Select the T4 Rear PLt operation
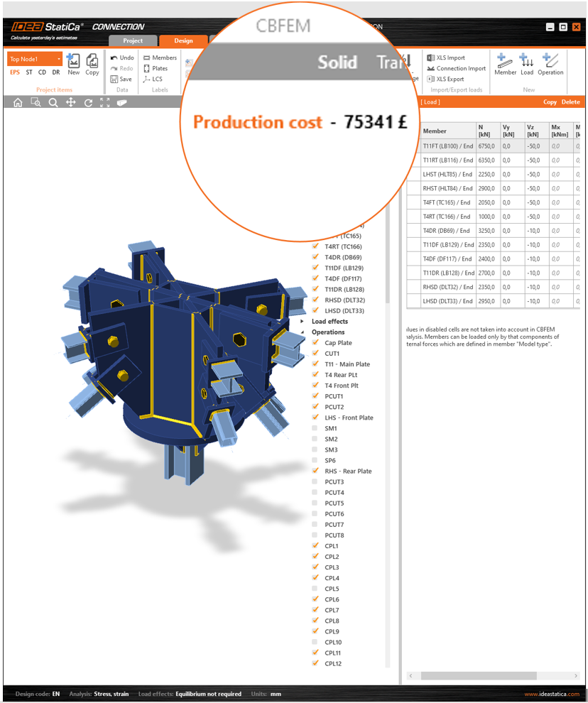The image size is (588, 703). [x=341, y=375]
